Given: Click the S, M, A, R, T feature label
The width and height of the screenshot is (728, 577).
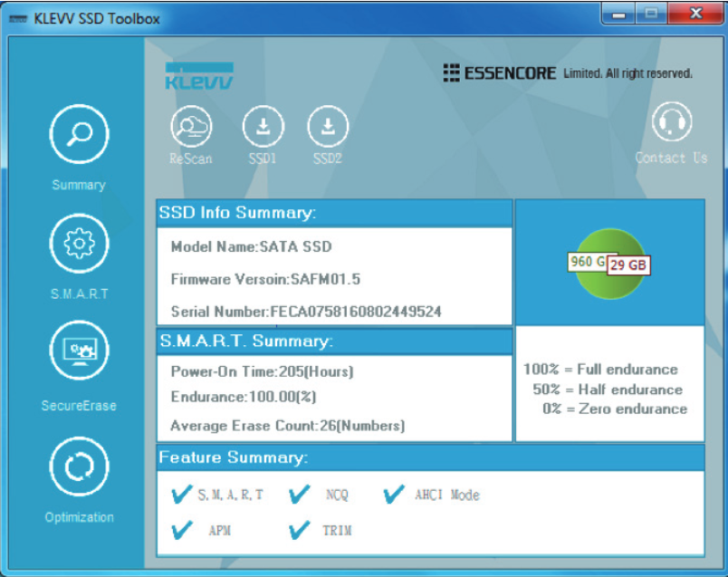Looking at the screenshot, I should 231,495.
